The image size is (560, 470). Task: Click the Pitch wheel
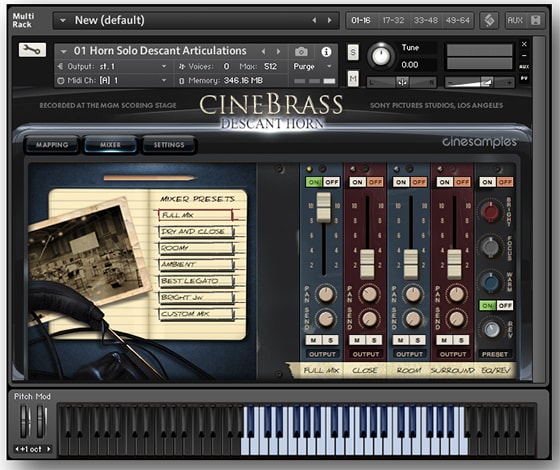pyautogui.click(x=25, y=421)
